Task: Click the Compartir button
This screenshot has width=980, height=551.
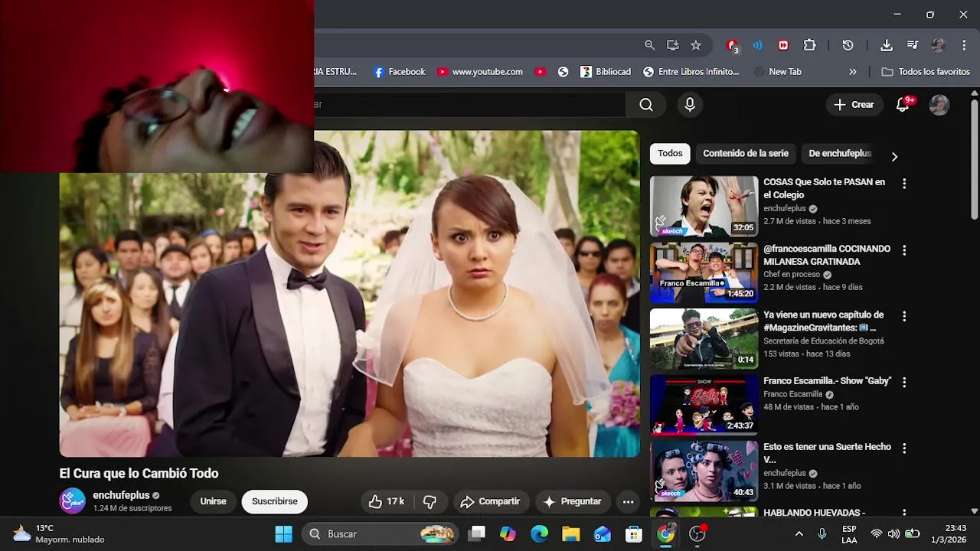Action: 490,502
